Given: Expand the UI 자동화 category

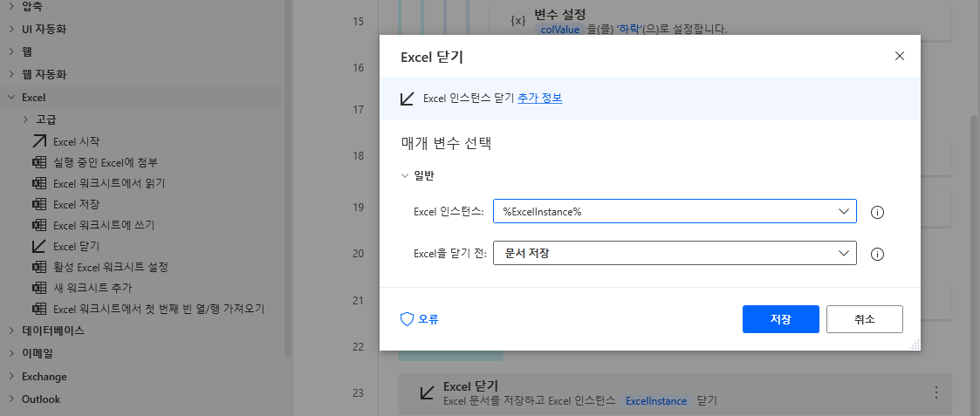Looking at the screenshot, I should (x=11, y=29).
